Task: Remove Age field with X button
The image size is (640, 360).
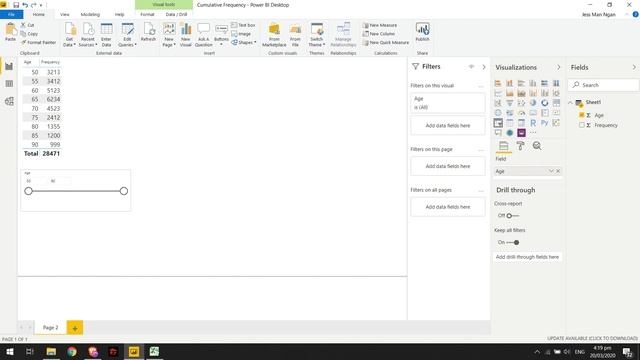Action: [x=558, y=171]
